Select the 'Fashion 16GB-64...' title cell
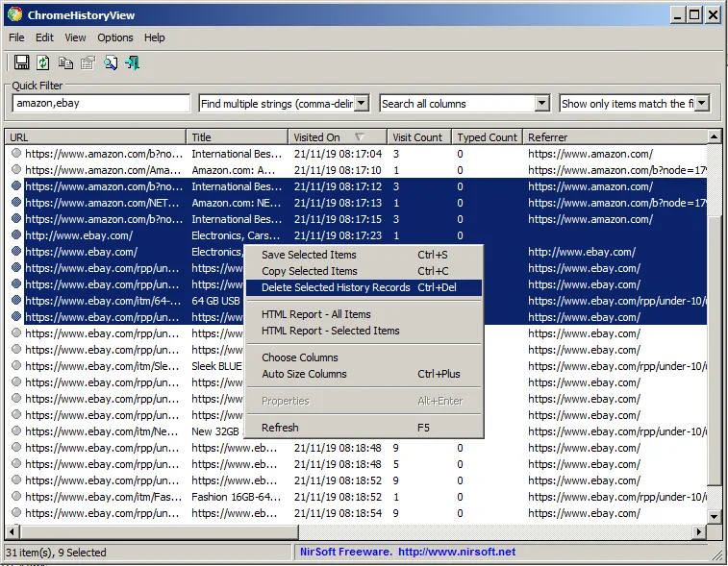Viewport: 728px width, 566px height. [237, 497]
